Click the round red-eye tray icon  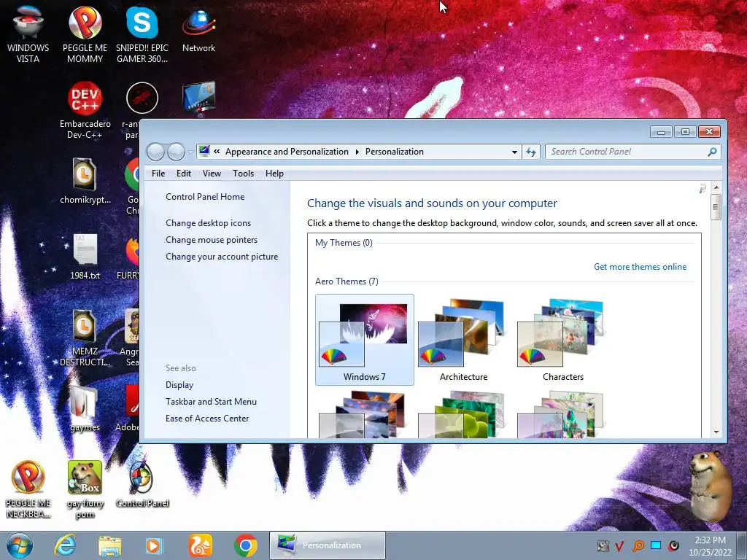coord(673,545)
